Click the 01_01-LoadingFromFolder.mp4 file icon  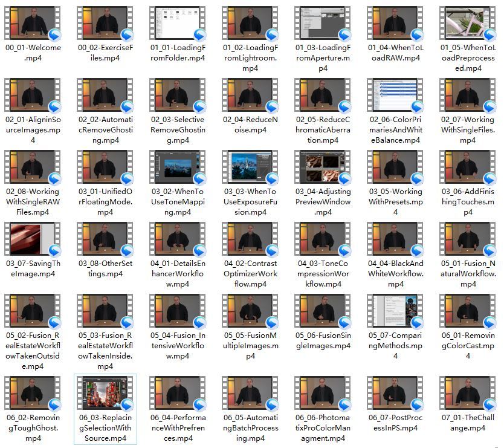pos(178,23)
